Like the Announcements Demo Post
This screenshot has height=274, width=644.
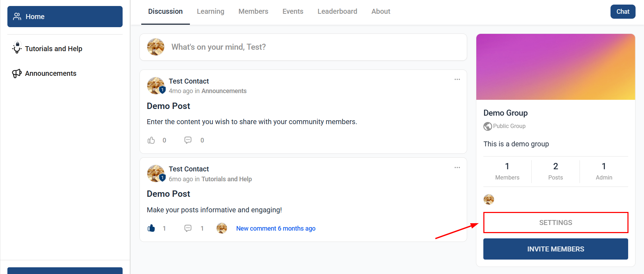(x=151, y=140)
